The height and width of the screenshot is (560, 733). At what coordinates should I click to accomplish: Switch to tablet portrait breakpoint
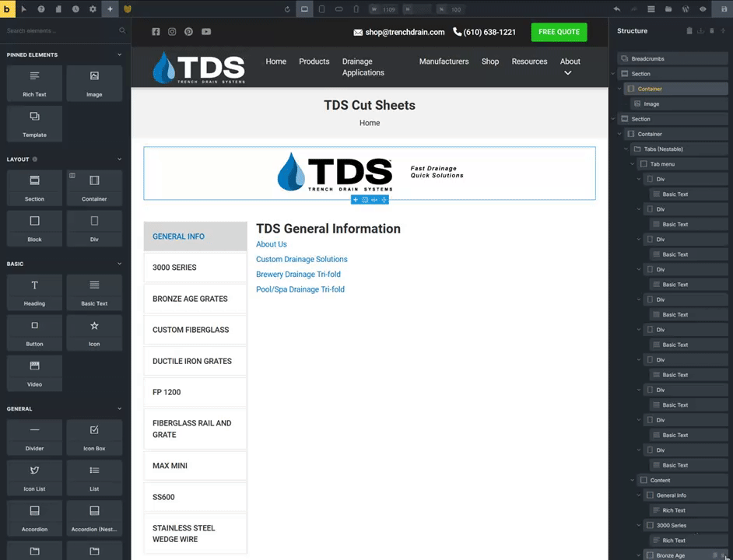coord(321,9)
